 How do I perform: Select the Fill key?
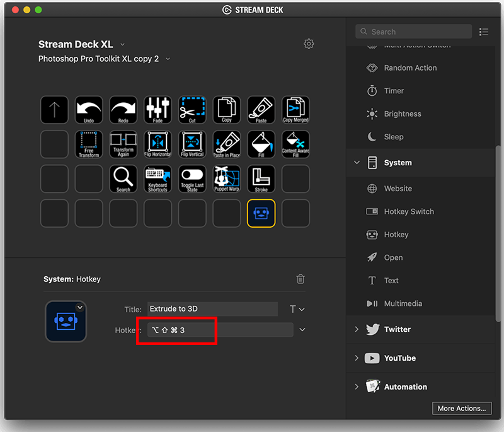tap(261, 144)
